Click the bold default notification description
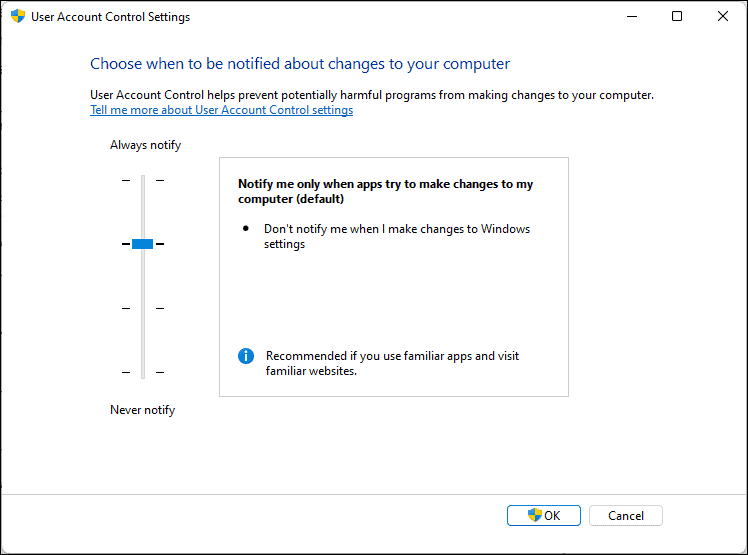The width and height of the screenshot is (748, 555). click(x=385, y=191)
